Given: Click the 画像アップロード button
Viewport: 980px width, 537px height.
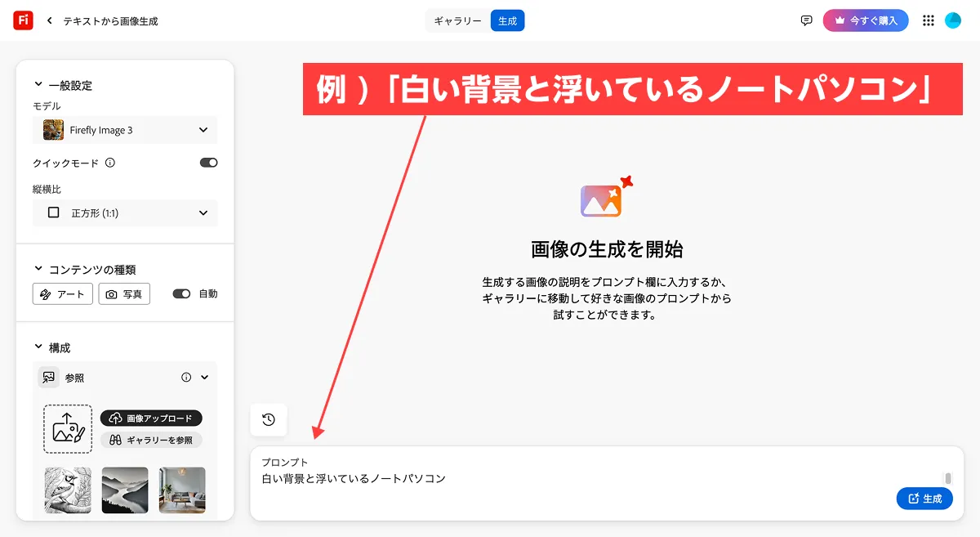Looking at the screenshot, I should 151,418.
